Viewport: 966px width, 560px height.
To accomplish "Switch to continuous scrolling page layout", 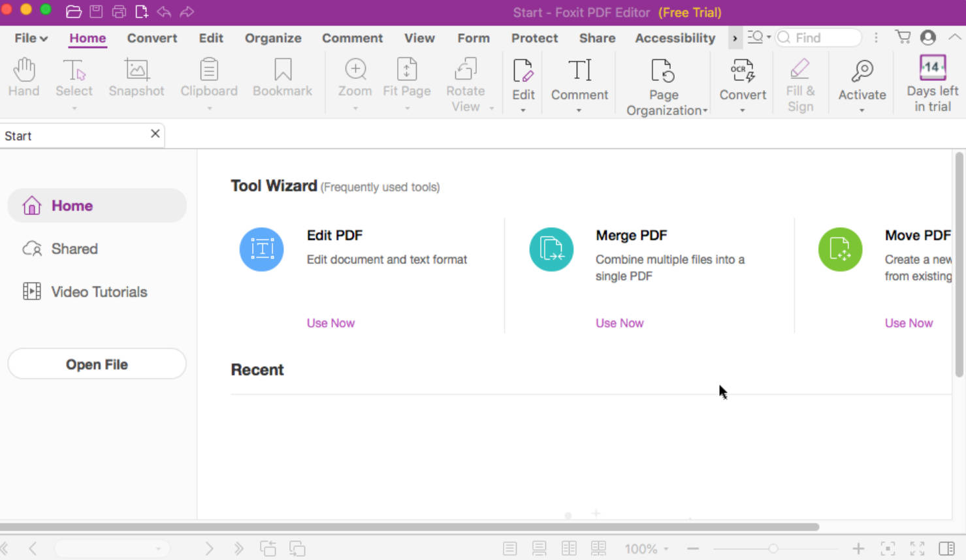I will tap(539, 548).
